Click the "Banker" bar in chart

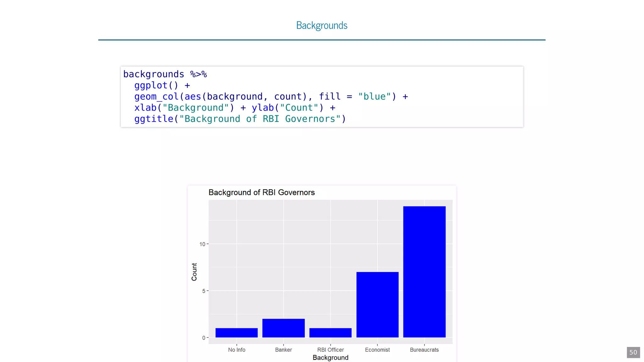[284, 328]
